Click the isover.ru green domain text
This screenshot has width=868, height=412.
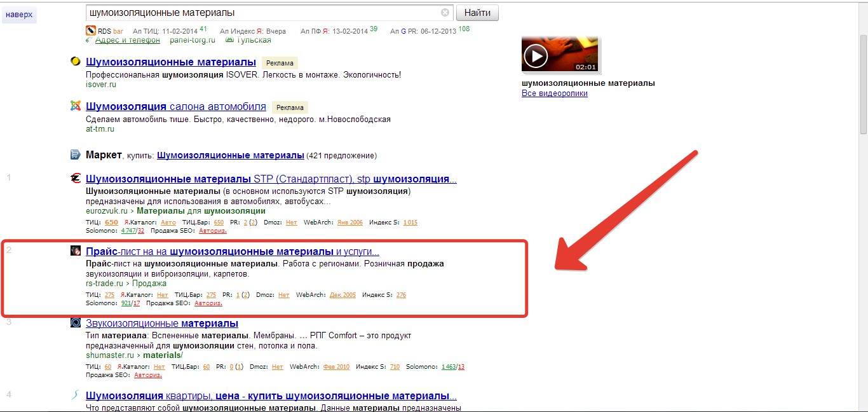point(101,85)
